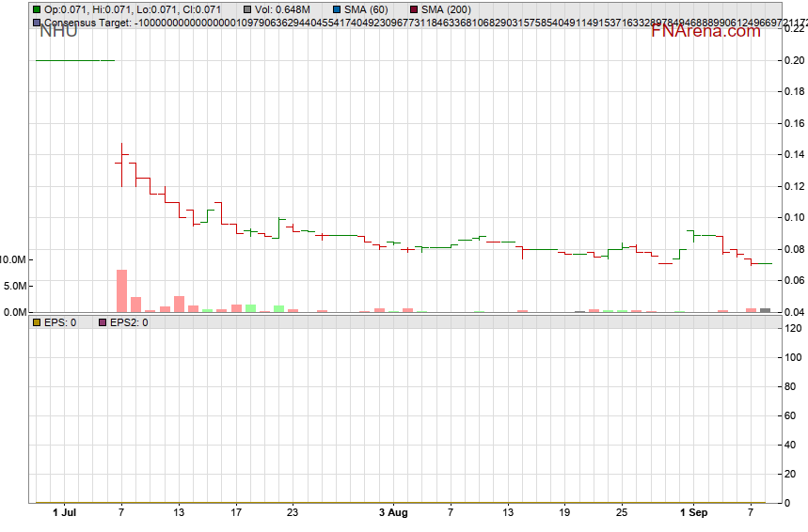808x532 pixels.
Task: Click the green horizontal price line at 0.20
Action: point(75,60)
